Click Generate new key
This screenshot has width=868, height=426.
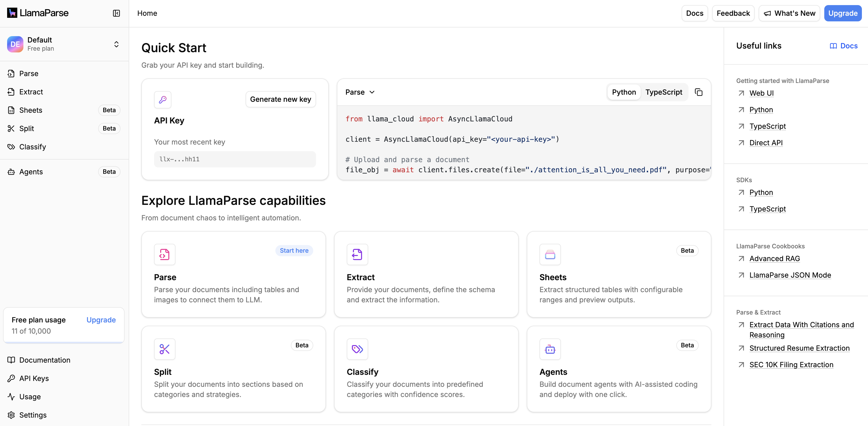point(280,99)
